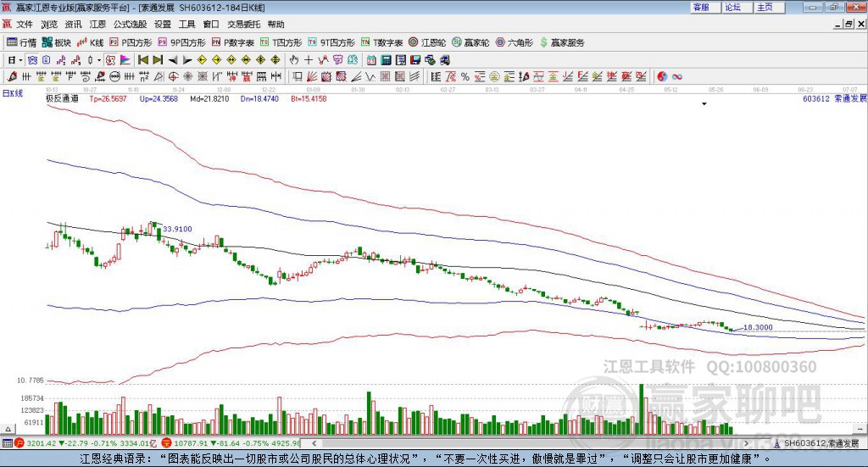Click the small black dropdown triangle on chart
The height and width of the screenshot is (467, 868).
704,104
